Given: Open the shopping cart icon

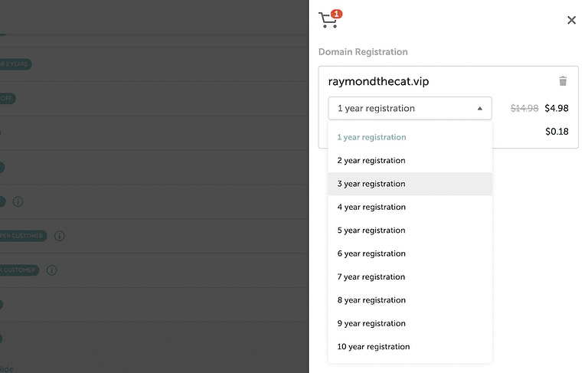Looking at the screenshot, I should [328, 20].
